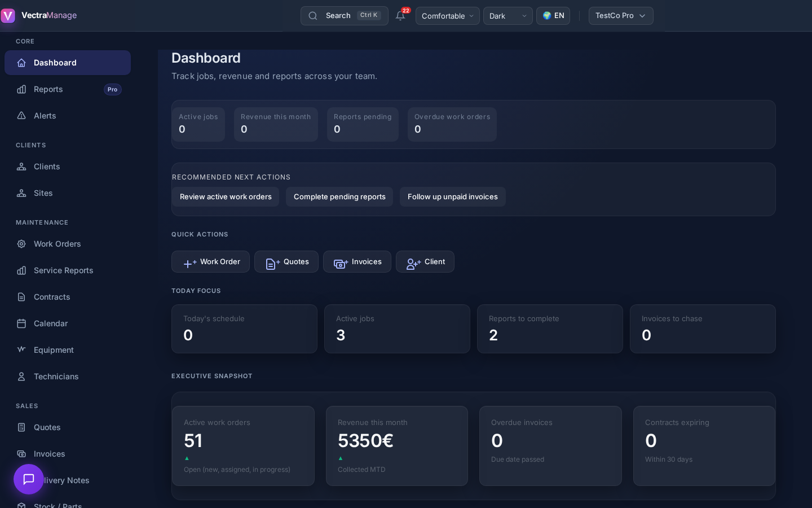The image size is (812, 508).
Task: Click the Calendar icon in sidebar
Action: [x=21, y=323]
